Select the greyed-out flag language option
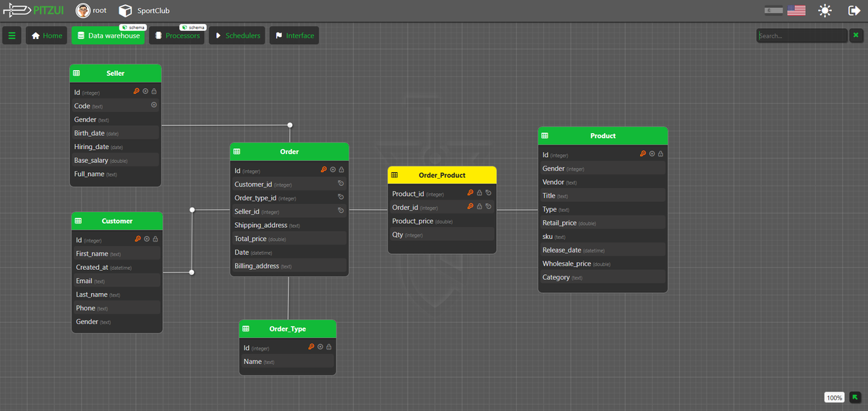The width and height of the screenshot is (868, 411). click(774, 11)
